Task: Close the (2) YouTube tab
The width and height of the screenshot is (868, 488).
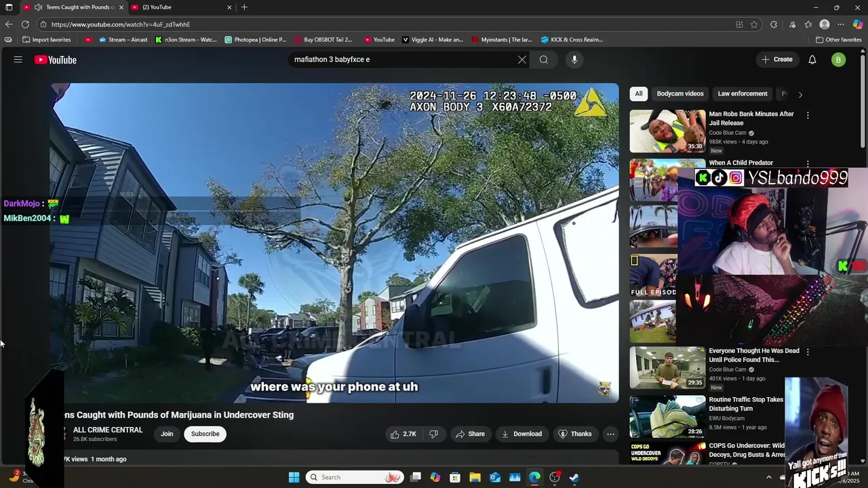Action: click(x=229, y=7)
